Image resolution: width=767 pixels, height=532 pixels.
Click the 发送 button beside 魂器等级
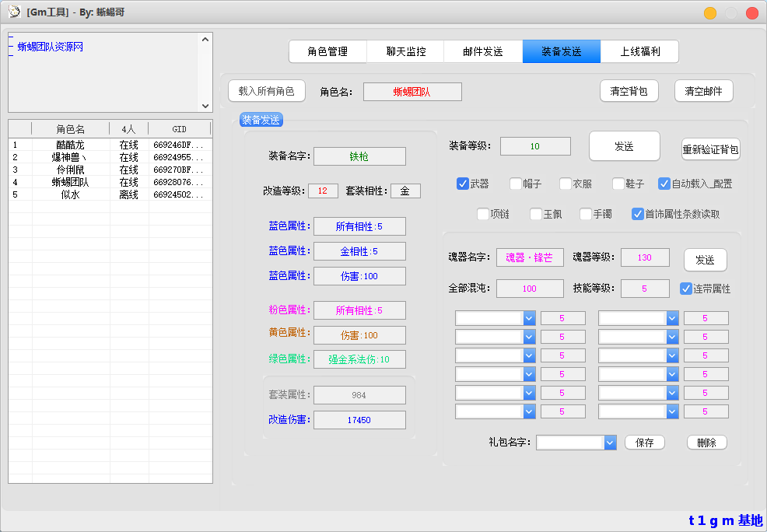coord(705,260)
